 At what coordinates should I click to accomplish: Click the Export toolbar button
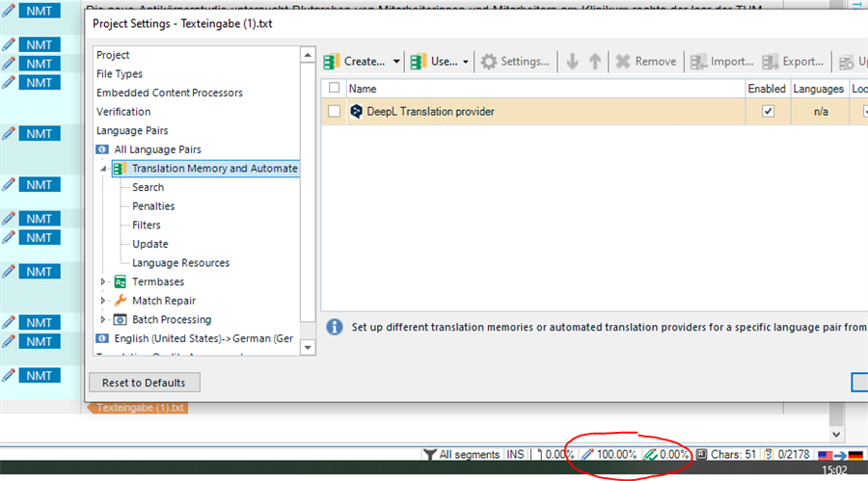point(794,62)
